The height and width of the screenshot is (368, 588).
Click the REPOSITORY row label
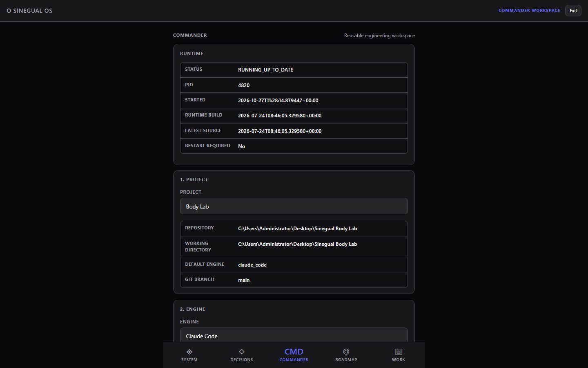coord(199,228)
